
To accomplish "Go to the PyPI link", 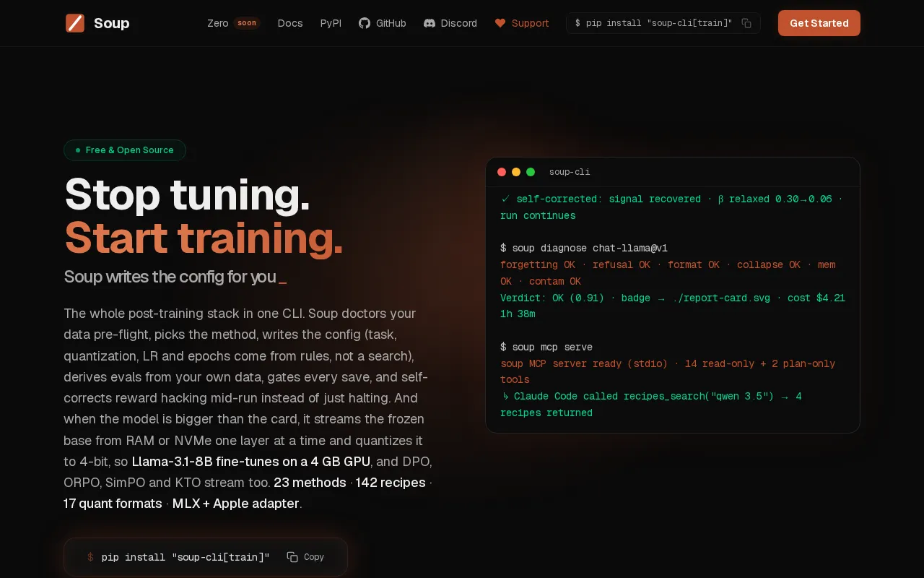I will pyautogui.click(x=331, y=23).
